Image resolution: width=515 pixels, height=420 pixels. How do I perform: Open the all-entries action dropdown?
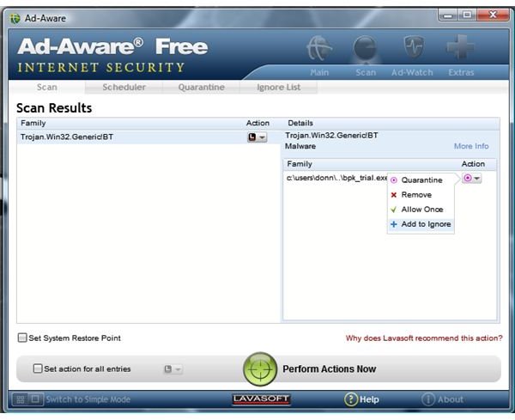click(173, 369)
